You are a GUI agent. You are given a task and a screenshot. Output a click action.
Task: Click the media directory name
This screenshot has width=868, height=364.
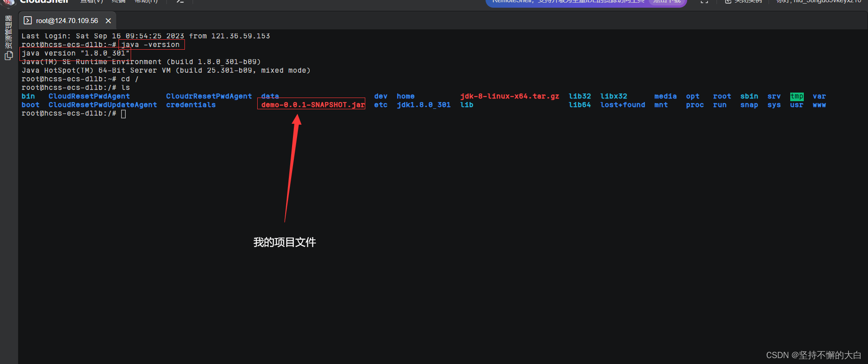(665, 96)
